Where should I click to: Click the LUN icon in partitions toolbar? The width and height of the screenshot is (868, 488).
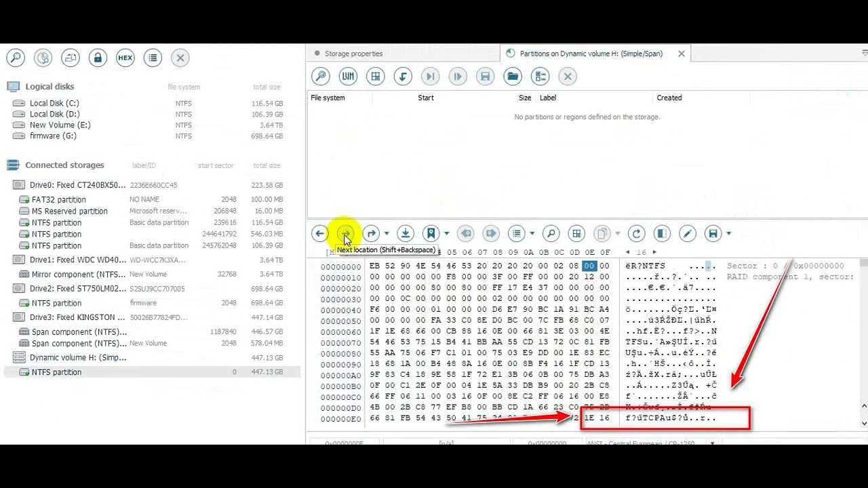point(349,77)
